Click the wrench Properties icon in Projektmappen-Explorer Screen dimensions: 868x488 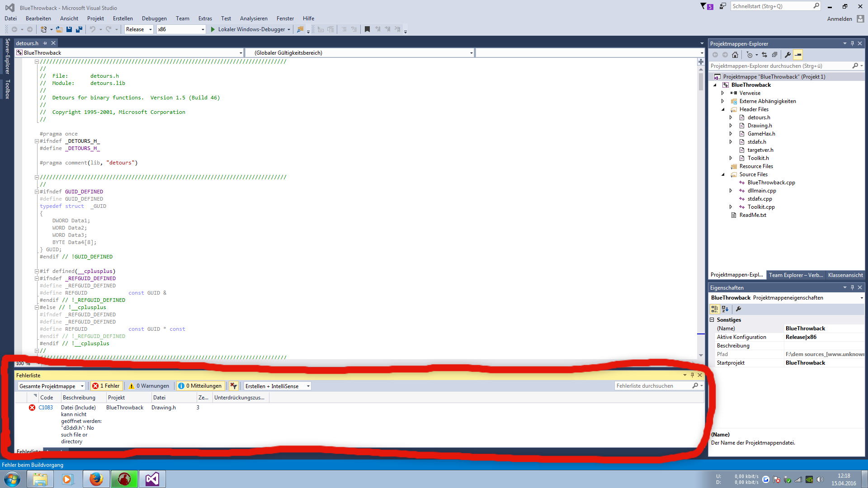pos(788,55)
